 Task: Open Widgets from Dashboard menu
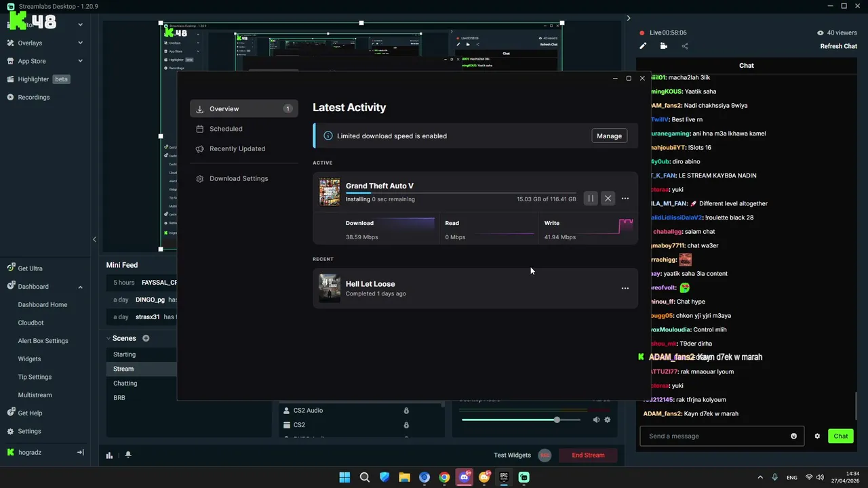point(29,359)
